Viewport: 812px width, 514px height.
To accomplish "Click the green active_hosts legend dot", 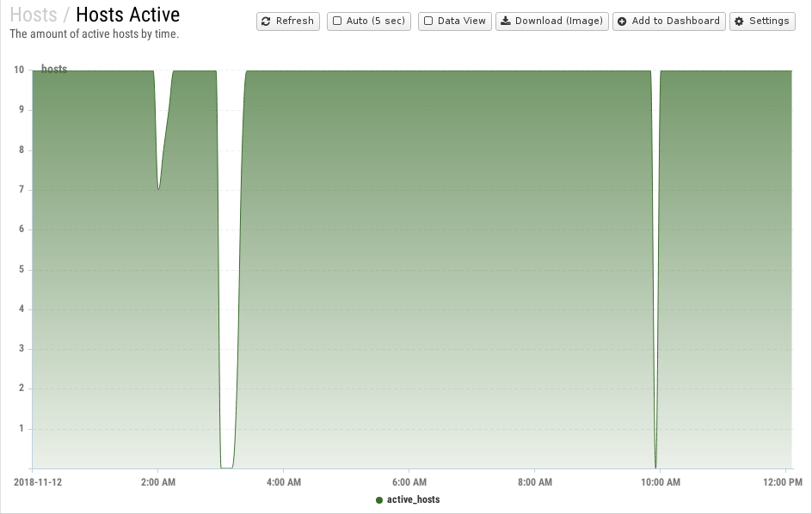I will pyautogui.click(x=379, y=500).
